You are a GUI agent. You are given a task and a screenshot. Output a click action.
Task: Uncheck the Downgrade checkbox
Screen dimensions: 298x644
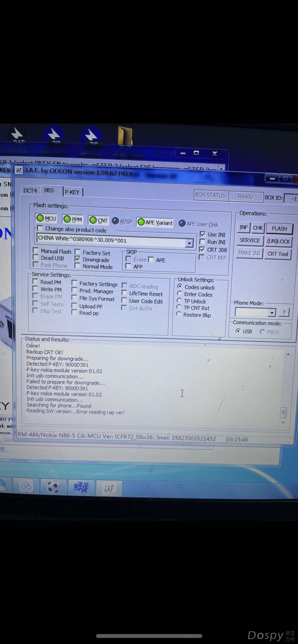pyautogui.click(x=77, y=259)
